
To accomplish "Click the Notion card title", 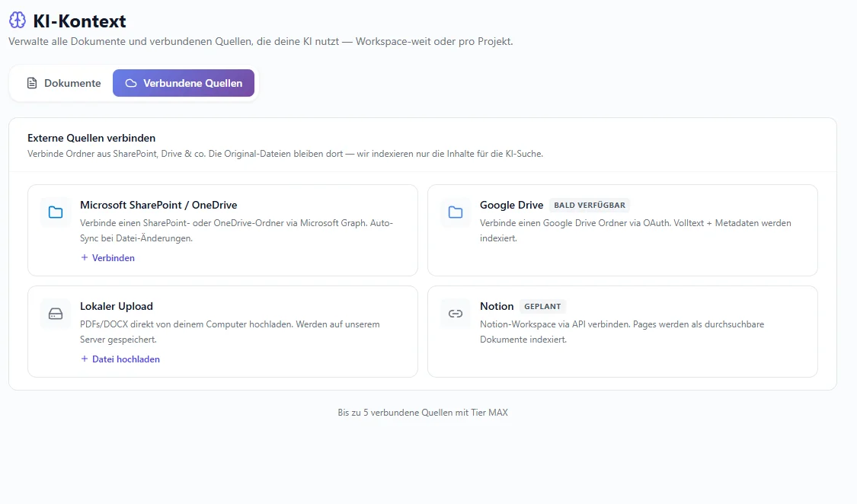I will click(x=497, y=306).
